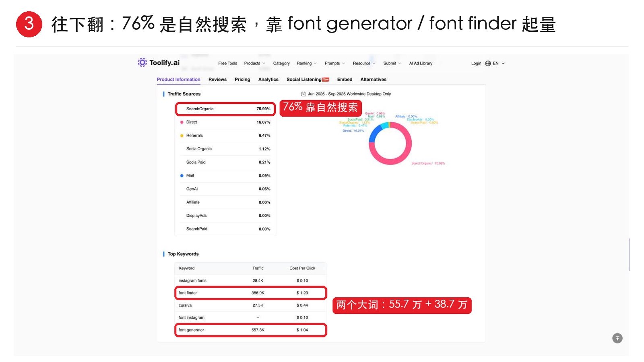Click the GenAI traffic source row
This screenshot has height=362, width=644.
225,189
